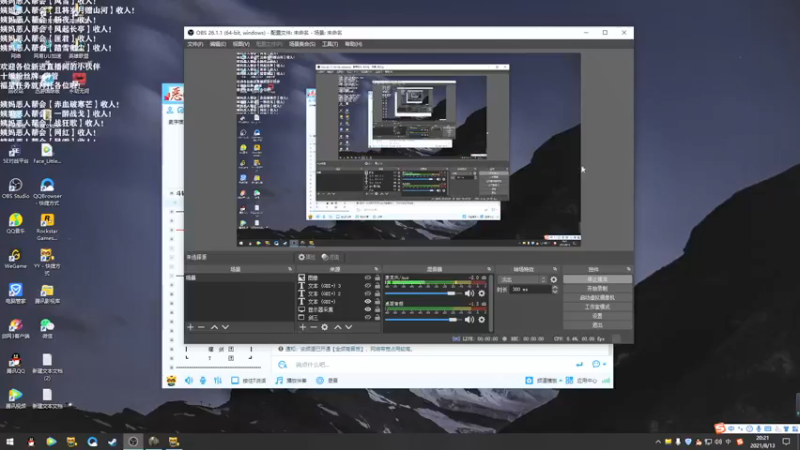800x450 pixels.
Task: Open microphone audio settings gear
Action: (482, 293)
